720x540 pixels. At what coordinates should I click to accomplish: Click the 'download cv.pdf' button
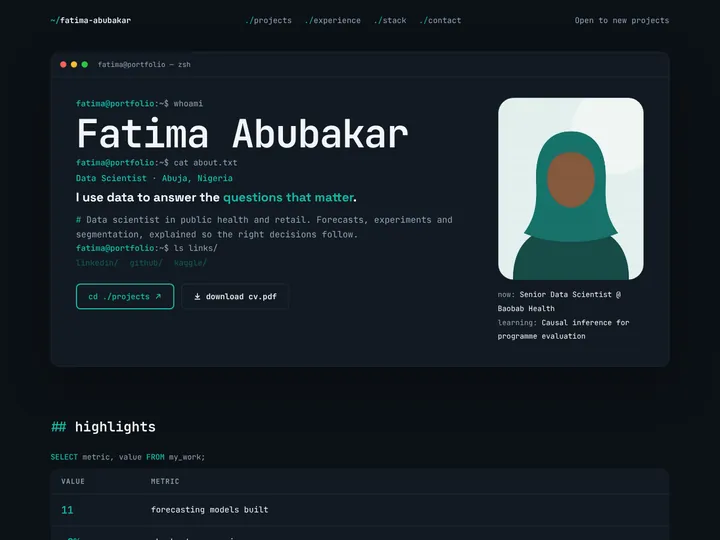coord(235,296)
